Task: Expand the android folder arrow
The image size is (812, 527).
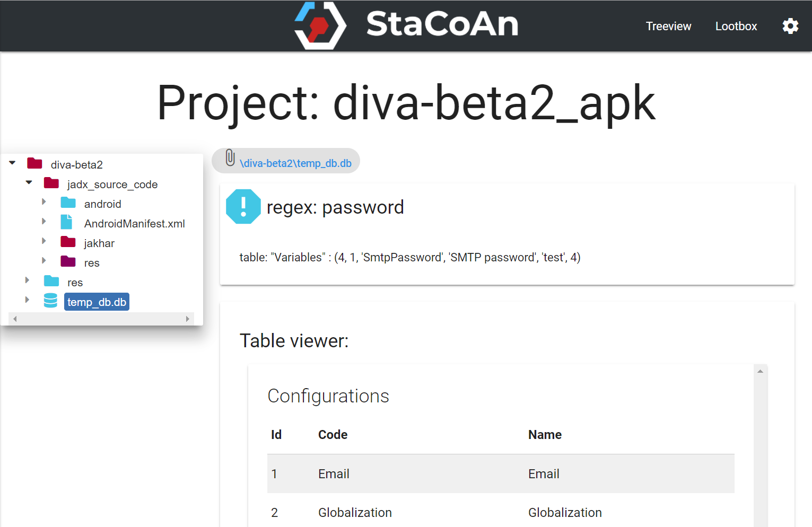Action: [x=44, y=202]
